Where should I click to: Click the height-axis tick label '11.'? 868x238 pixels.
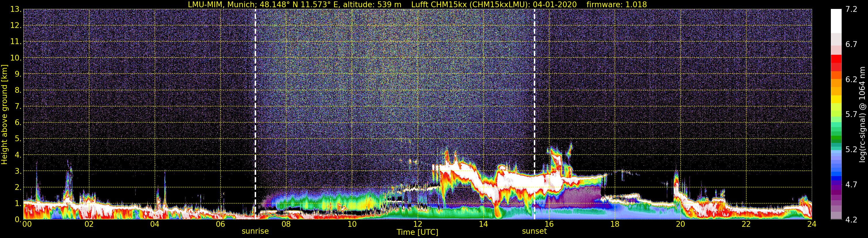click(x=16, y=42)
